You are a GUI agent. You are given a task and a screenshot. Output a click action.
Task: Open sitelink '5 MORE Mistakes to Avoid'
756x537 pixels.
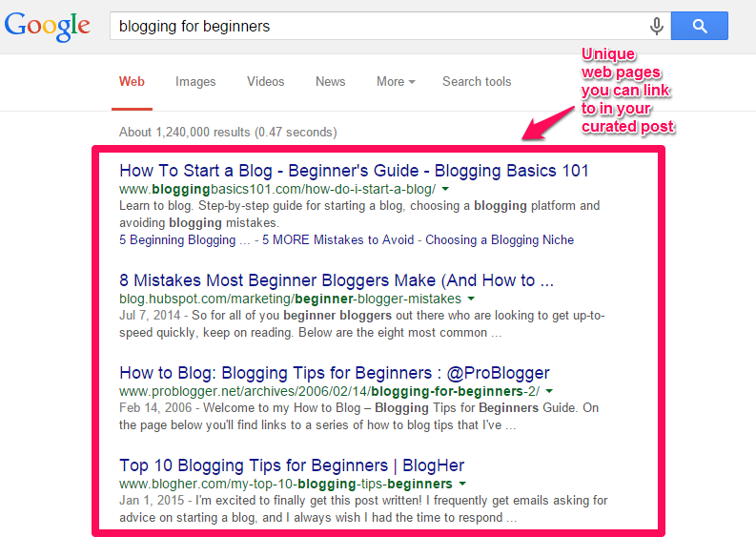tap(338, 239)
